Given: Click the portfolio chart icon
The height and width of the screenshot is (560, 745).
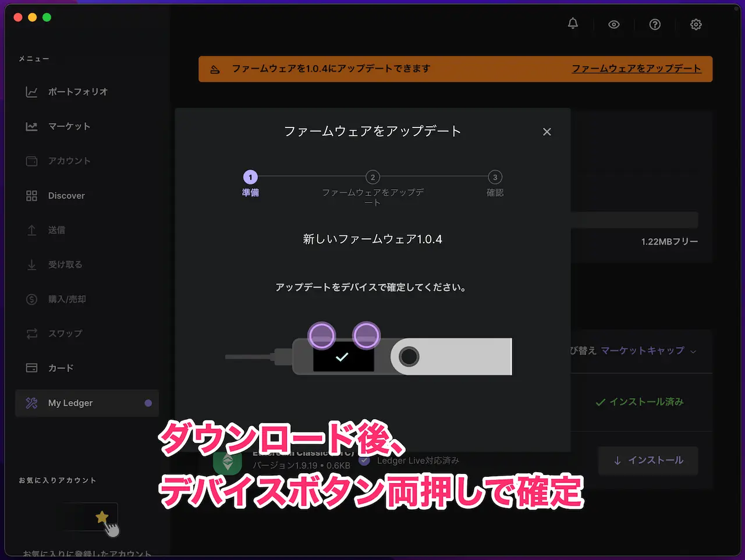Looking at the screenshot, I should point(32,92).
